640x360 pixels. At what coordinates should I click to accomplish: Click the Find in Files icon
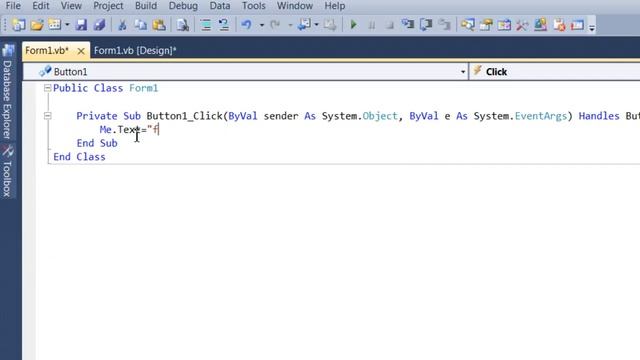(x=182, y=25)
